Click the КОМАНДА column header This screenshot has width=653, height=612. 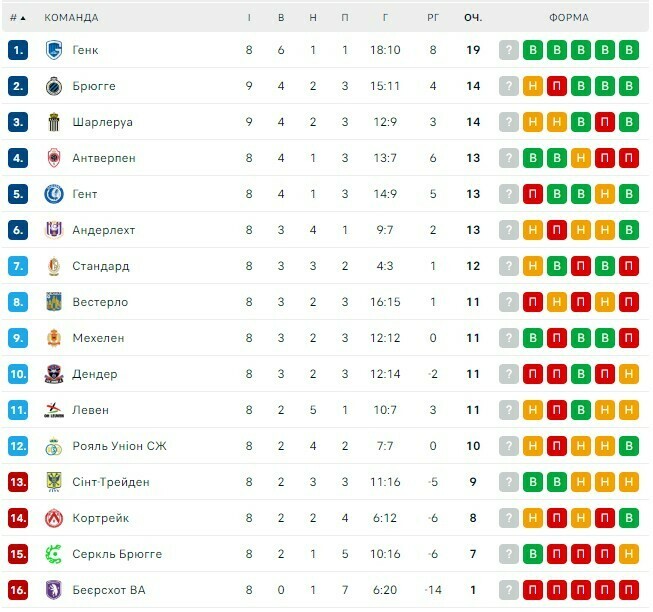[71, 18]
